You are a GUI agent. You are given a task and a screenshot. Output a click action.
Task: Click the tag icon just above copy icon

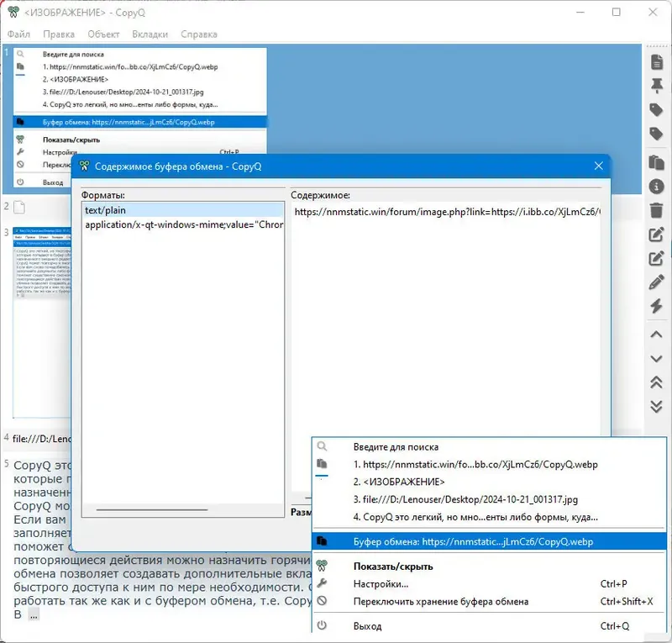point(657,134)
